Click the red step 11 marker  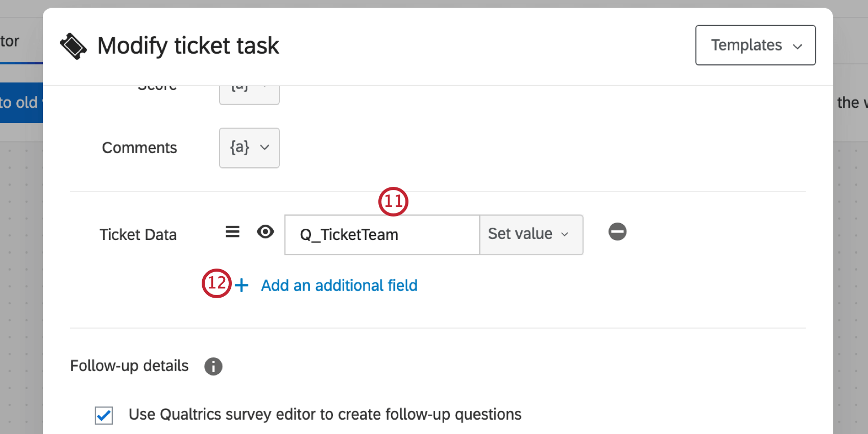[x=393, y=201]
